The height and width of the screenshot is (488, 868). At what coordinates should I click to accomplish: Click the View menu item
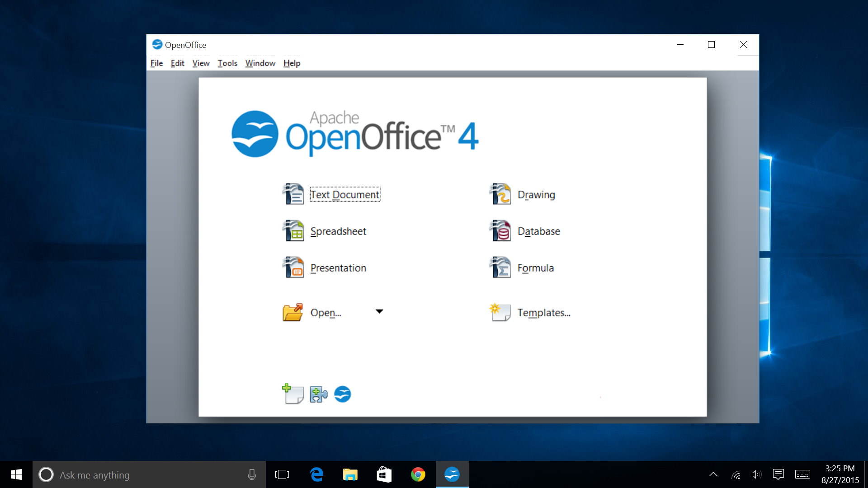point(200,63)
